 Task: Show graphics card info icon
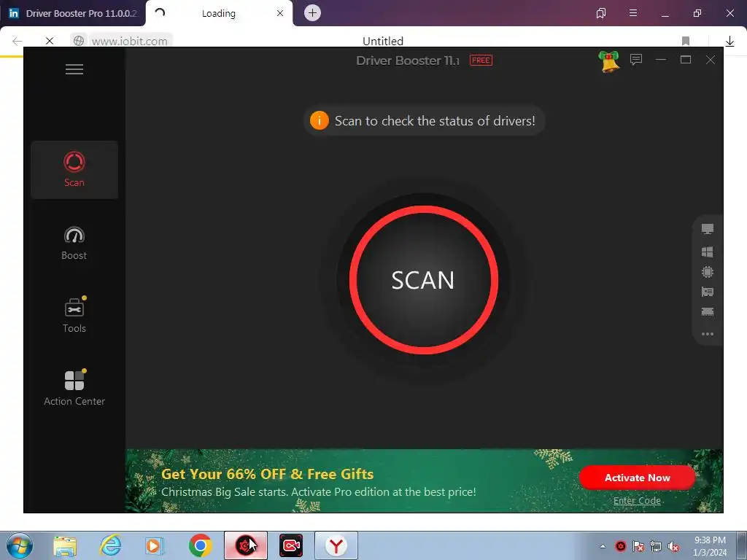tap(708, 292)
